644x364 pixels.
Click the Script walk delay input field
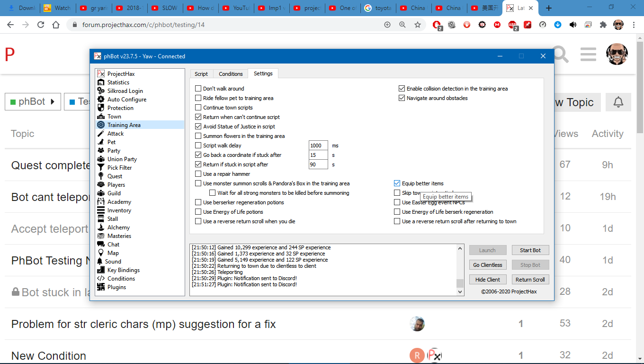pos(318,146)
